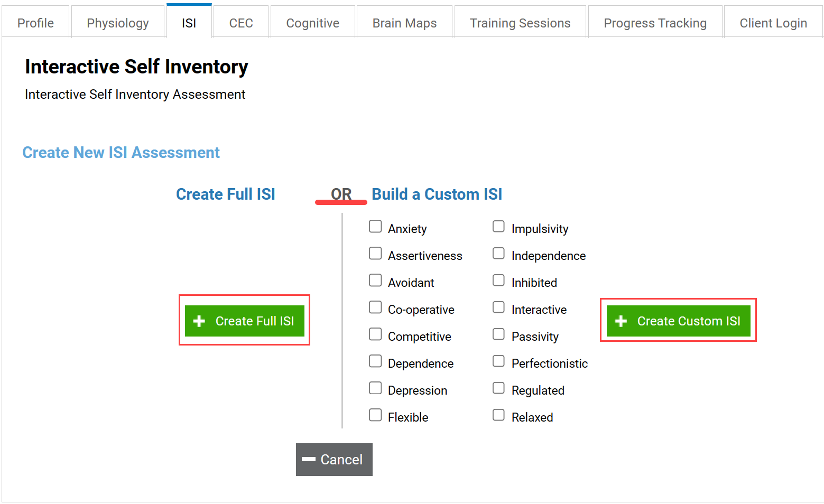
Task: Switch to the Brain Maps tab
Action: (x=404, y=23)
